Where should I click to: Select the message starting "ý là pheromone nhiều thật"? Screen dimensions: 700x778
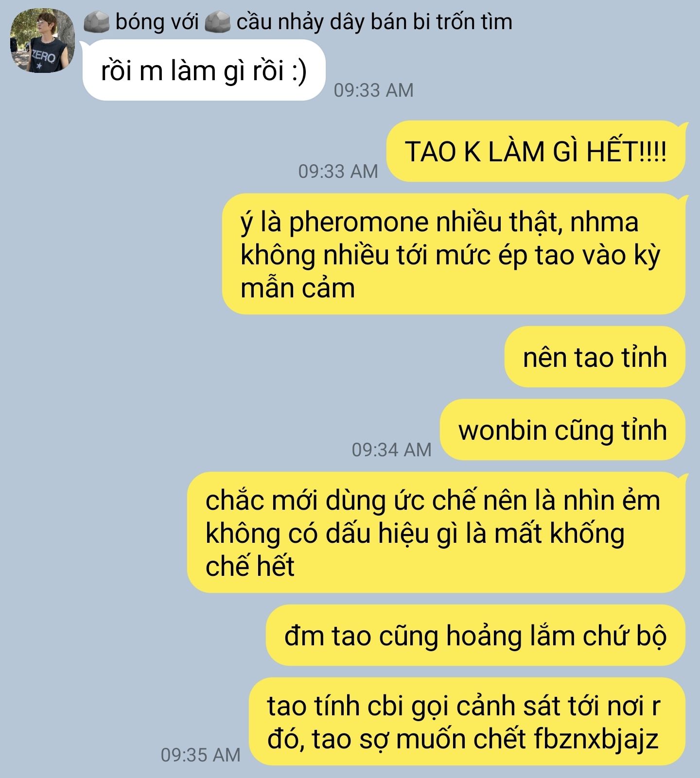pyautogui.click(x=454, y=254)
